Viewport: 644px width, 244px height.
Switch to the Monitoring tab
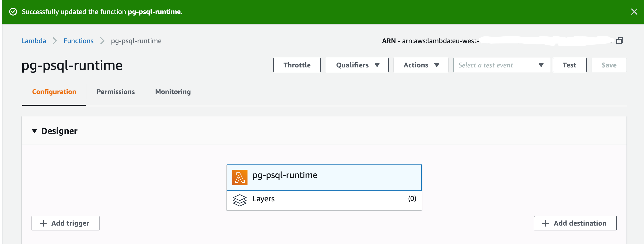pyautogui.click(x=173, y=92)
